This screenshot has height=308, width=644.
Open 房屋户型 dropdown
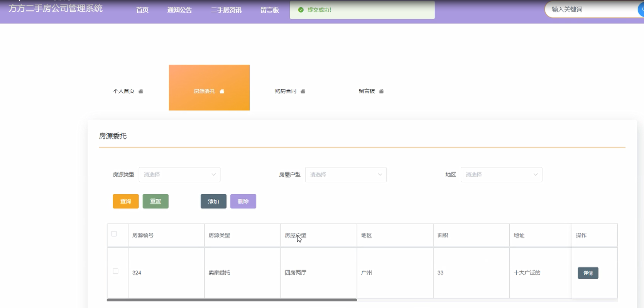point(346,174)
